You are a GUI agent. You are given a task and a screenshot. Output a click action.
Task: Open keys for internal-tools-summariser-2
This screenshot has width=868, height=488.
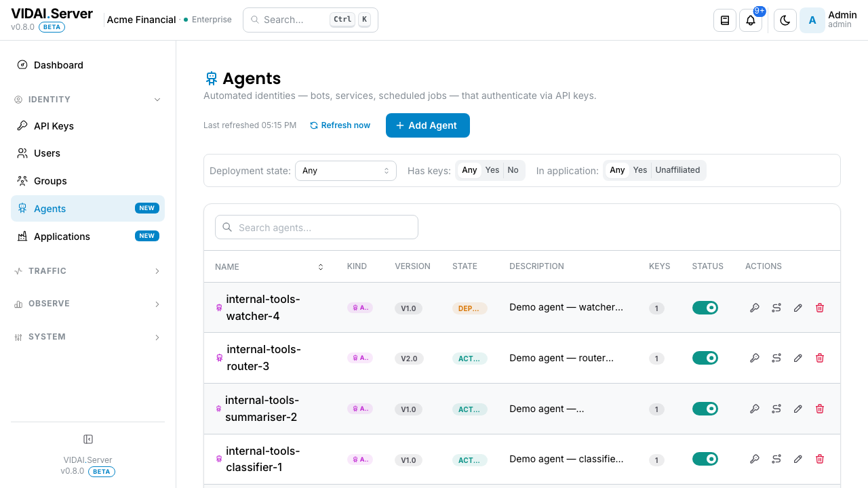point(755,409)
